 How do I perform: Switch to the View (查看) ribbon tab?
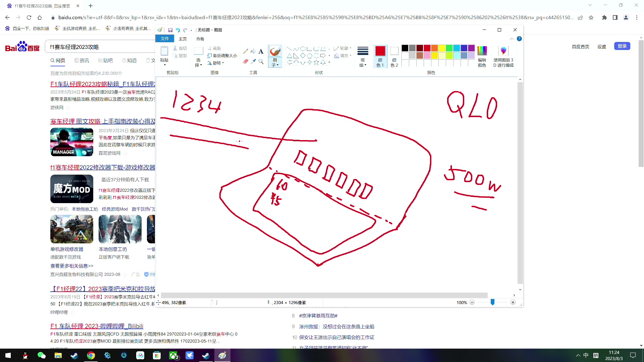tap(200, 39)
